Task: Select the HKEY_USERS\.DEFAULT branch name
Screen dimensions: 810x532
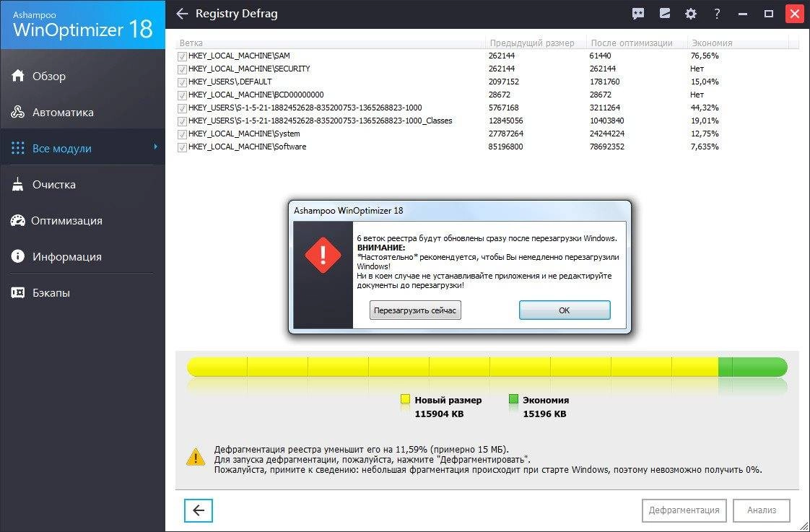Action: coord(230,82)
